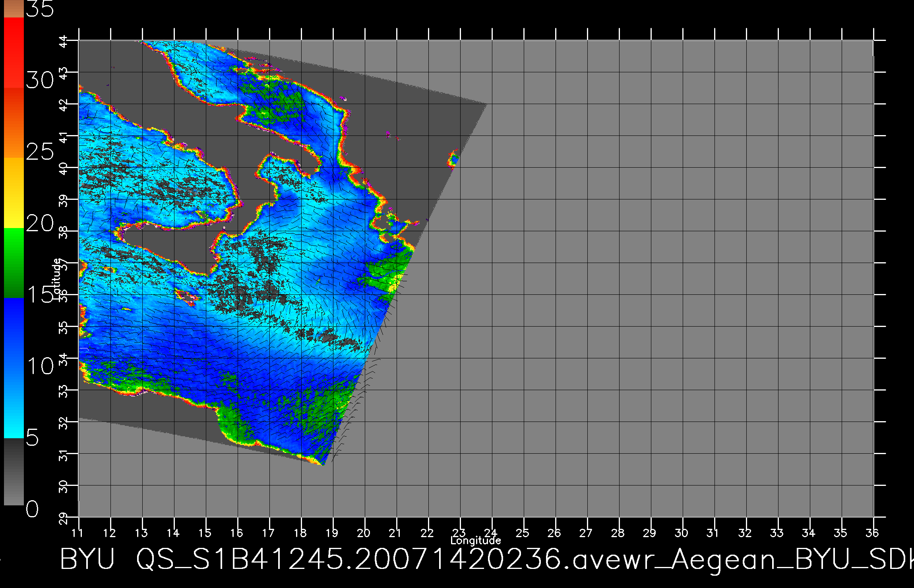
Task: Click latitude tick label 38
Action: (63, 232)
